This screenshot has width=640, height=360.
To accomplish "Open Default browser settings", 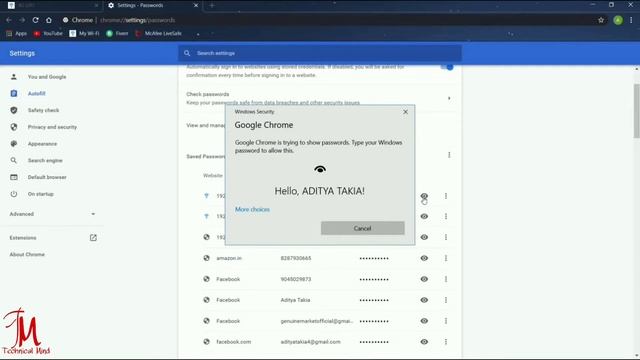I will (x=47, y=177).
